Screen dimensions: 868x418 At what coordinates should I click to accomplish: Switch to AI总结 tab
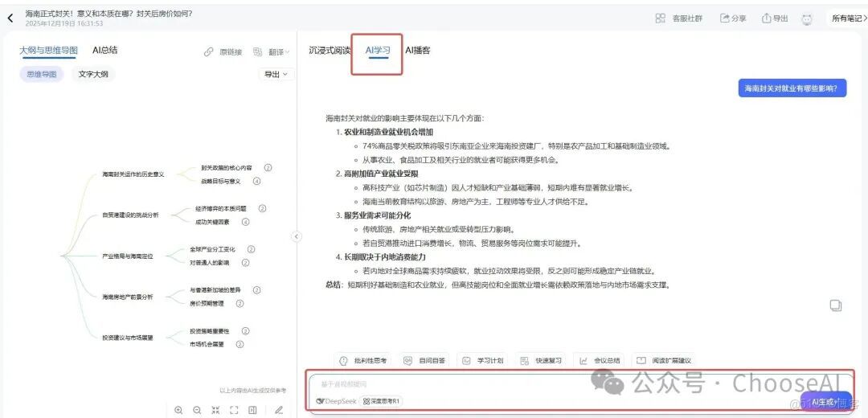point(104,51)
